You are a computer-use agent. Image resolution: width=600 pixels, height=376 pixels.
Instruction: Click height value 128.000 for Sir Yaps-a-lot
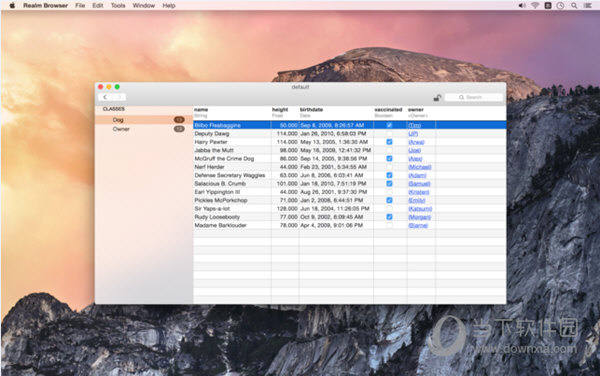(287, 208)
